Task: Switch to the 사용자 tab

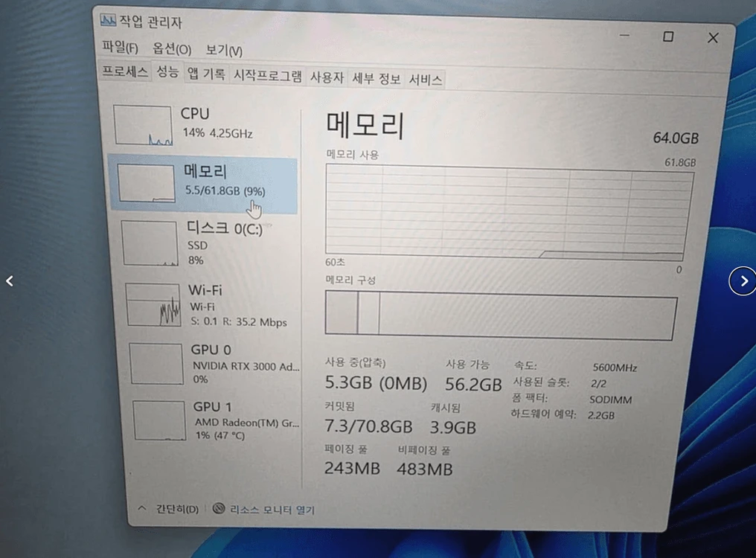Action: click(327, 77)
